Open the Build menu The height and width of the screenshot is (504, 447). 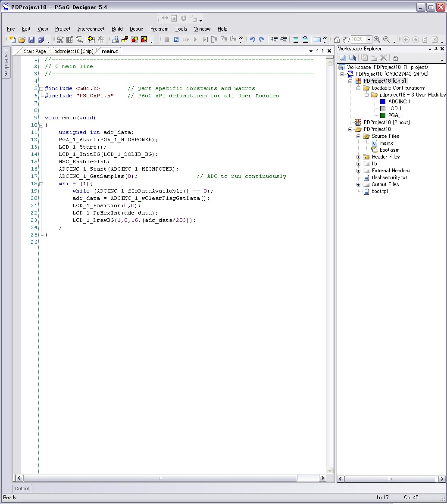point(117,29)
